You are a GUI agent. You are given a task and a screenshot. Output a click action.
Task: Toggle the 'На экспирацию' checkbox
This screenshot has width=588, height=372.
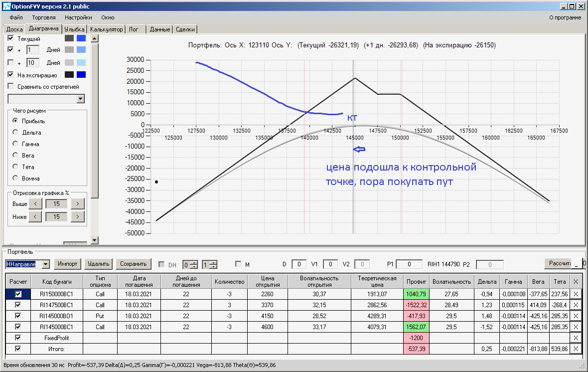click(x=10, y=75)
